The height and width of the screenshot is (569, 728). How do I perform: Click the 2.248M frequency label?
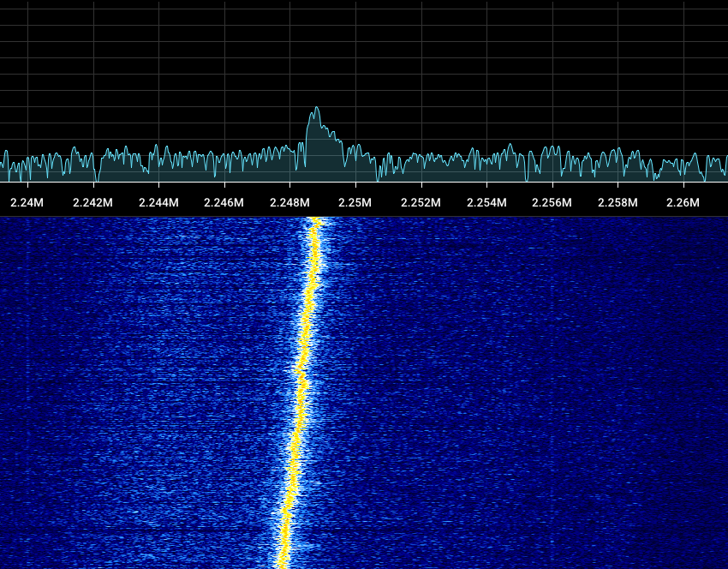click(x=289, y=203)
